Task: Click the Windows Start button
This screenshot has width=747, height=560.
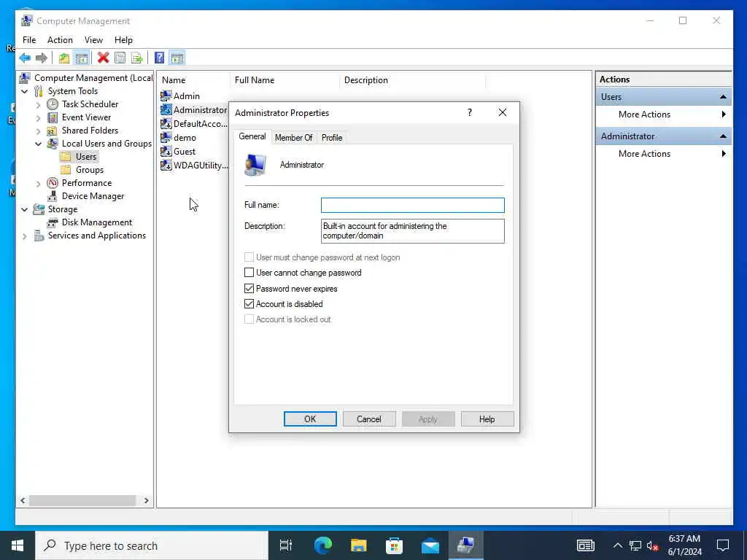Action: pyautogui.click(x=18, y=545)
